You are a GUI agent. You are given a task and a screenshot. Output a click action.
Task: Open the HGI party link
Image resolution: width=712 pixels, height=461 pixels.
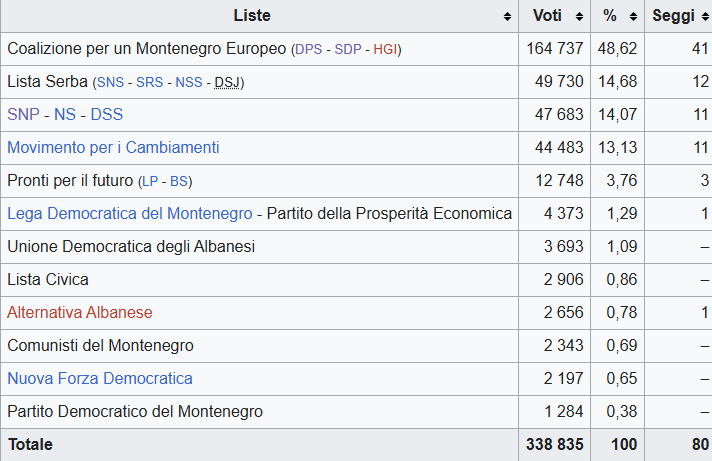tap(385, 49)
